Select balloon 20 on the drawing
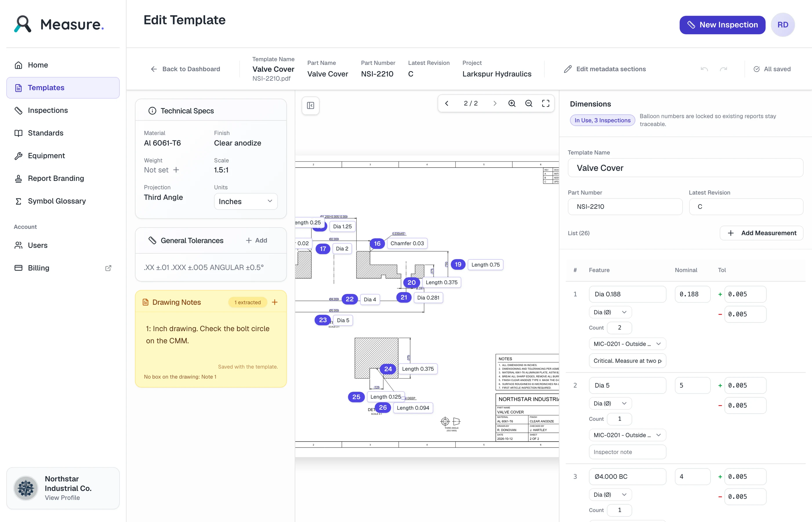 click(412, 282)
